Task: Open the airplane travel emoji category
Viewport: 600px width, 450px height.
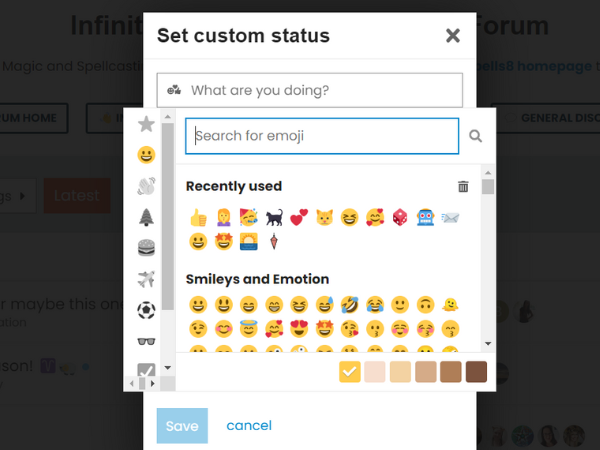Action: point(146,279)
